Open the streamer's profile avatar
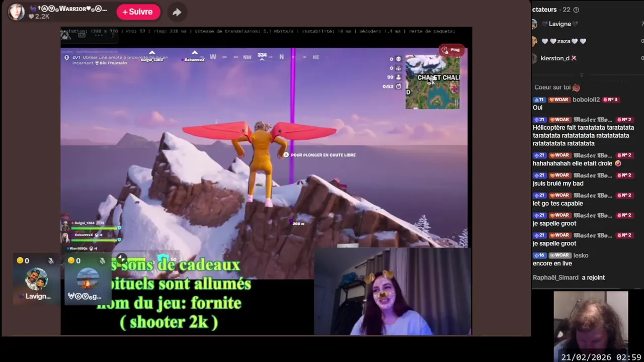This screenshot has width=644, height=362. (x=16, y=12)
